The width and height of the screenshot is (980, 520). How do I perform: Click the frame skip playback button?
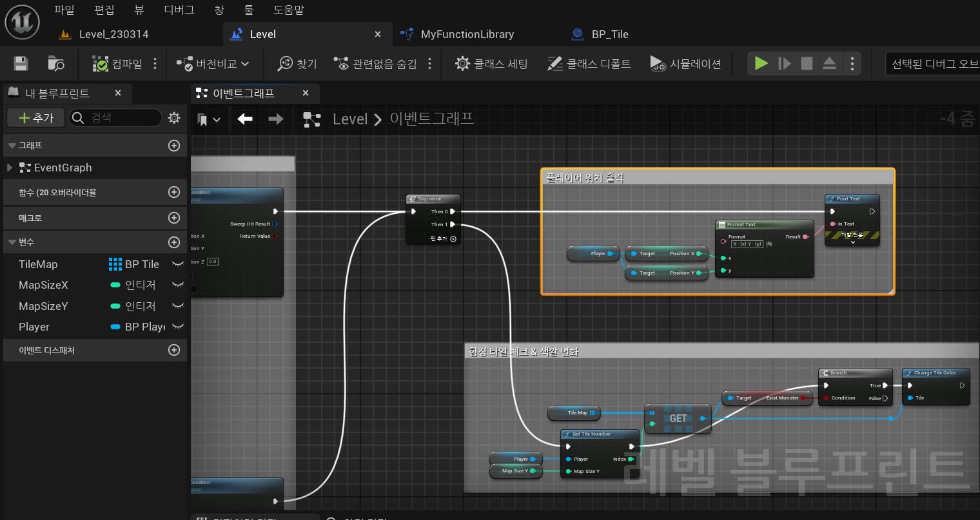click(x=785, y=64)
